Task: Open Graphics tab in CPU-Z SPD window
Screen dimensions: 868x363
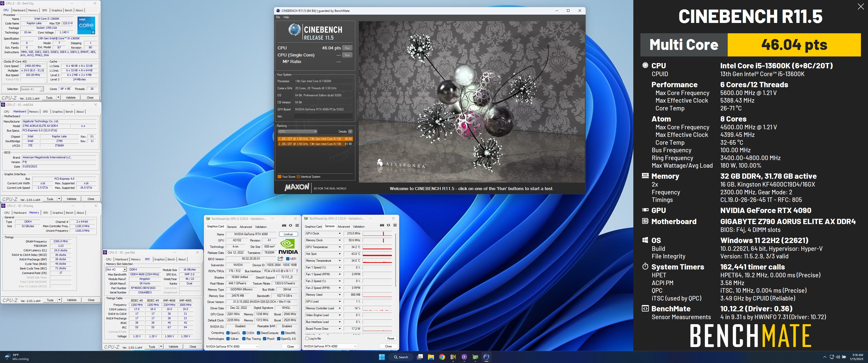Action: click(159, 259)
